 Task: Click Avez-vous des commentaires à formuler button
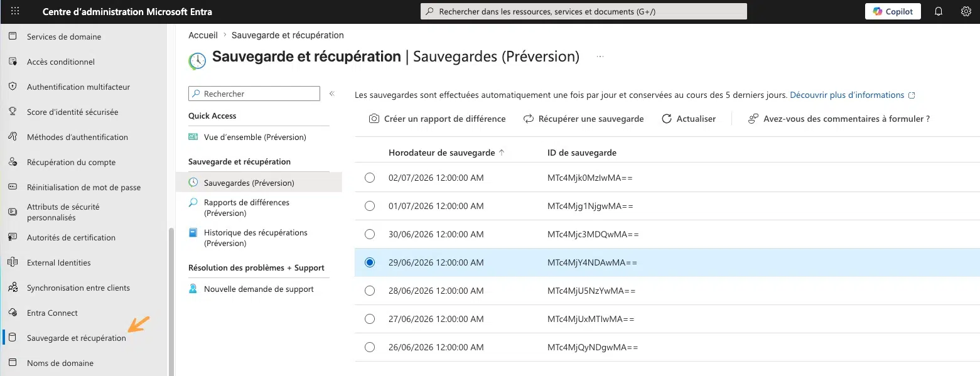839,119
